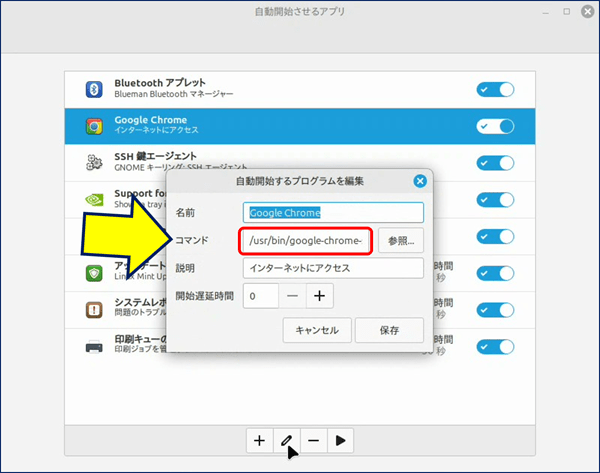
Task: Click the green shield Update Manager icon
Action: point(94,273)
